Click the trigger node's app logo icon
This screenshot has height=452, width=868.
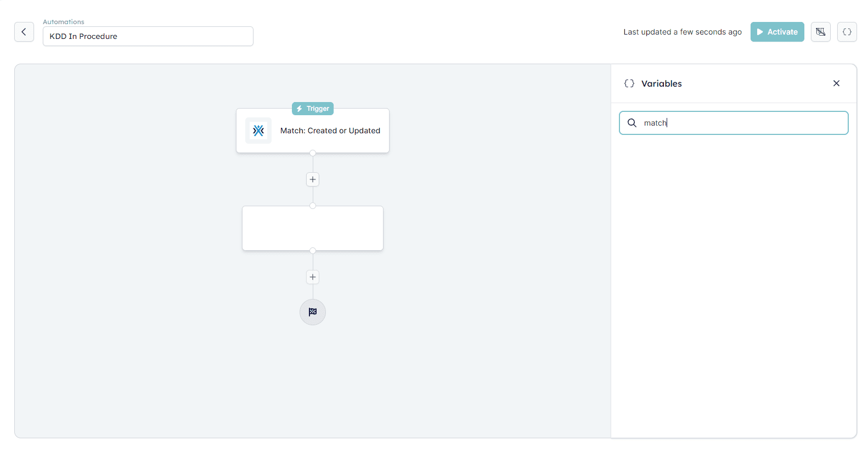pyautogui.click(x=258, y=131)
